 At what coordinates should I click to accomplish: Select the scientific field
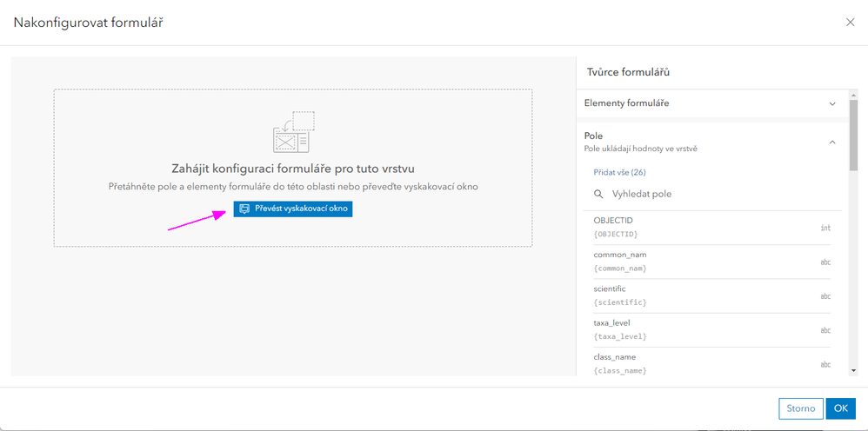coord(712,296)
